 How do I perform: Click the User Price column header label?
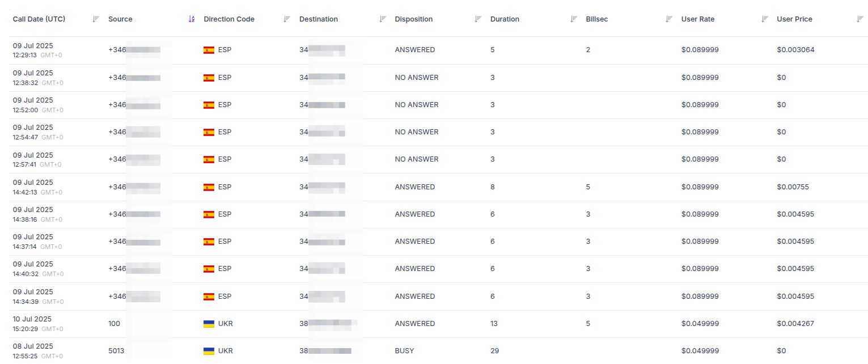[794, 19]
